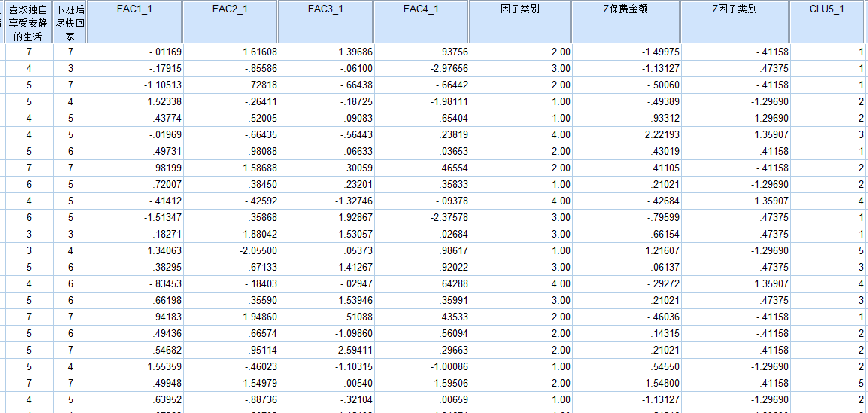Click cell value .63952 in FAC1_1
The height and width of the screenshot is (413, 868).
pyautogui.click(x=135, y=400)
